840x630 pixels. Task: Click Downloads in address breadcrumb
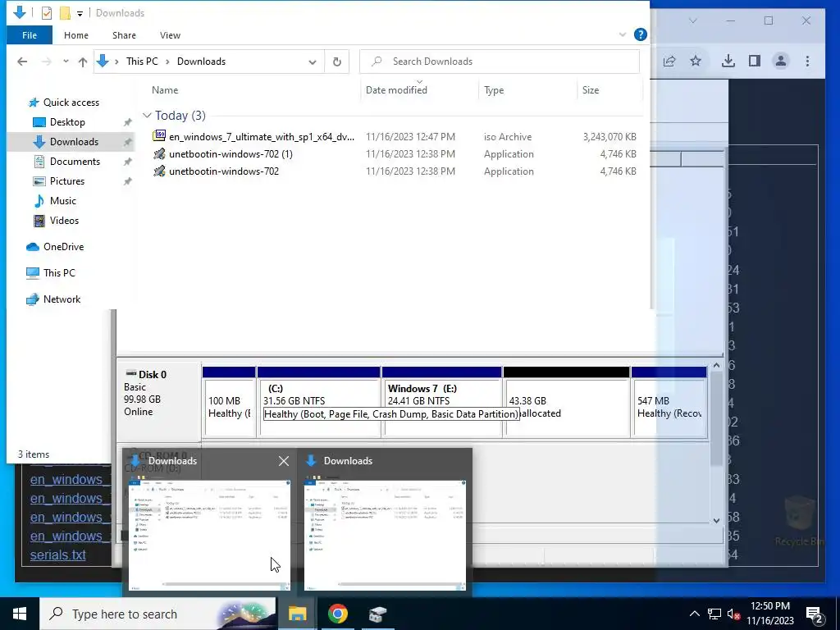point(202,62)
